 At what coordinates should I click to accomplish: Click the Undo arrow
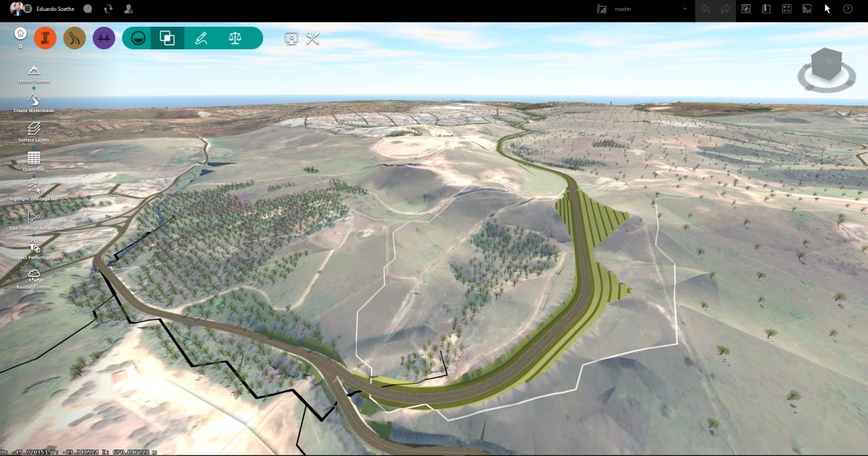705,9
